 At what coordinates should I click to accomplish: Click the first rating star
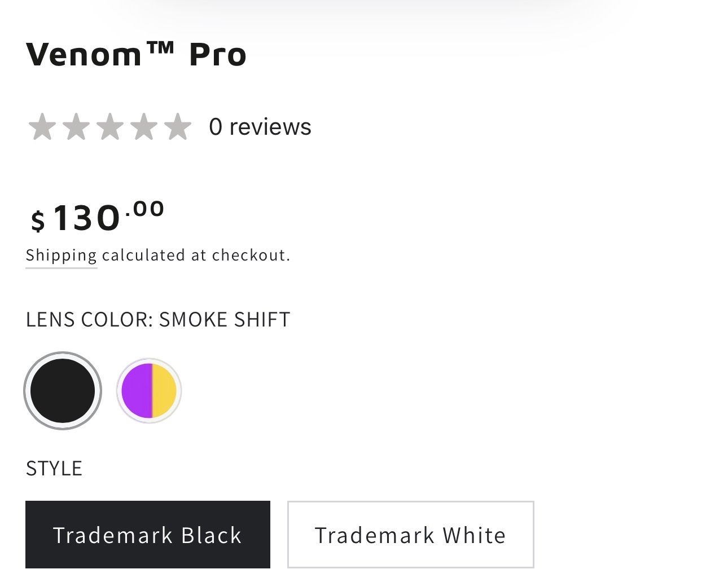coord(41,126)
